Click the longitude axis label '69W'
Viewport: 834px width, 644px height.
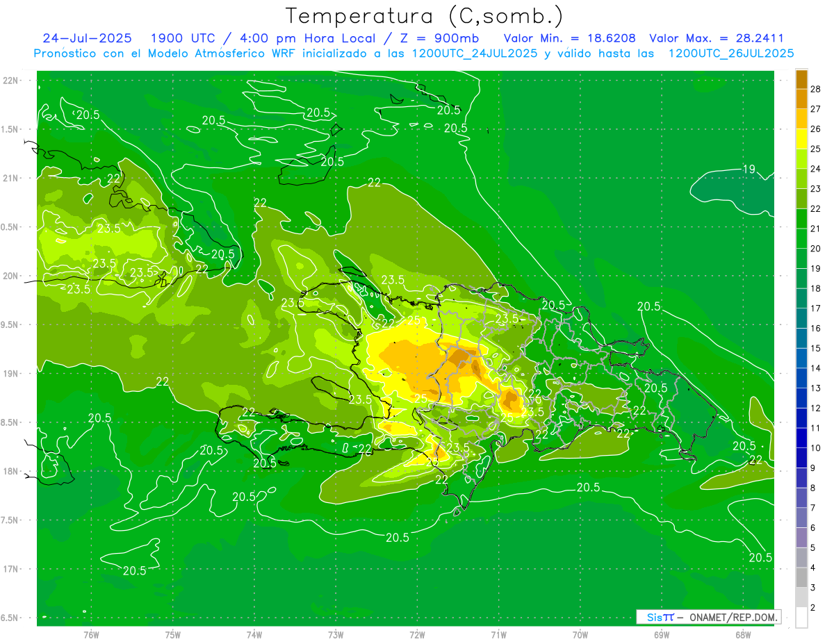coord(662,634)
